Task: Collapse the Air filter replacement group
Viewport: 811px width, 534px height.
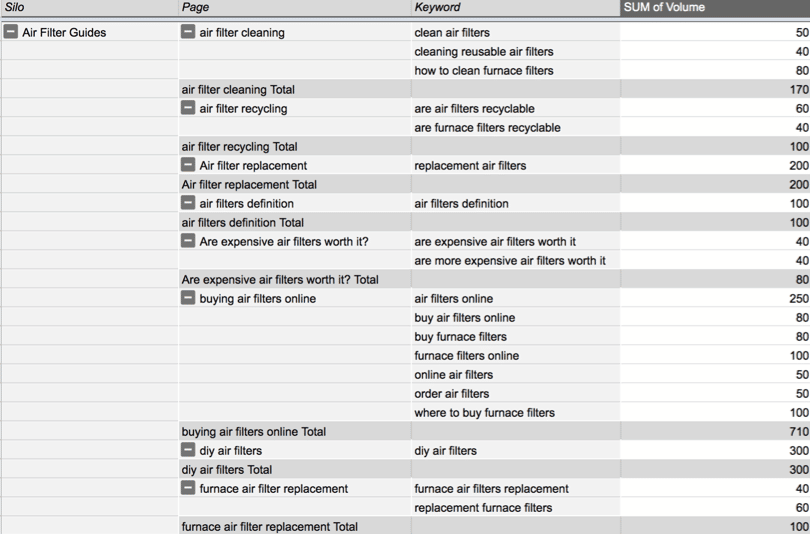Action: pos(188,165)
